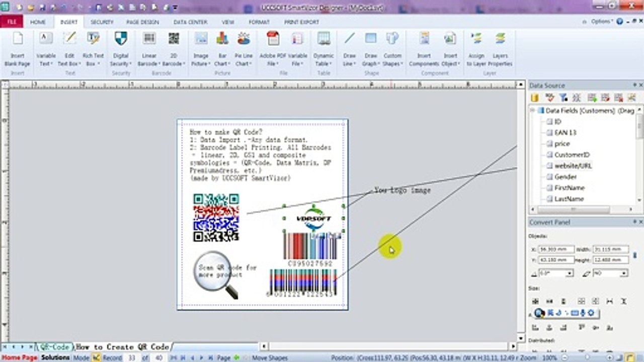Click the Width input field

coord(610,249)
